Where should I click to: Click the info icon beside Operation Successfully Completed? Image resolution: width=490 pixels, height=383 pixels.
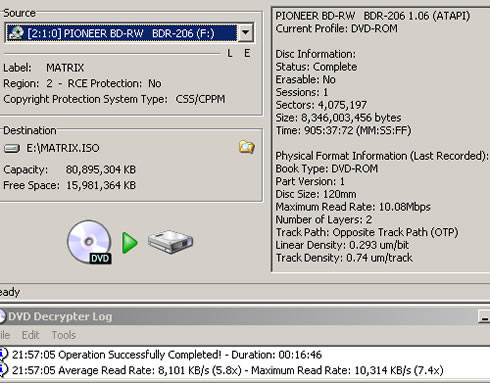[x=3, y=354]
